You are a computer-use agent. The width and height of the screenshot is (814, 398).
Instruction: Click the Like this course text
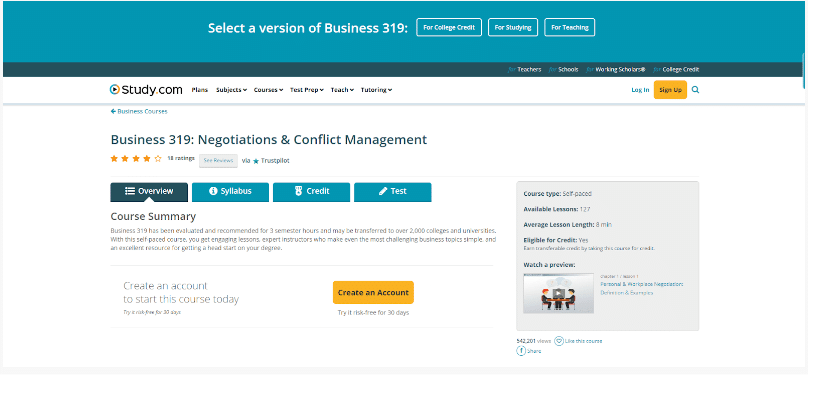[584, 341]
